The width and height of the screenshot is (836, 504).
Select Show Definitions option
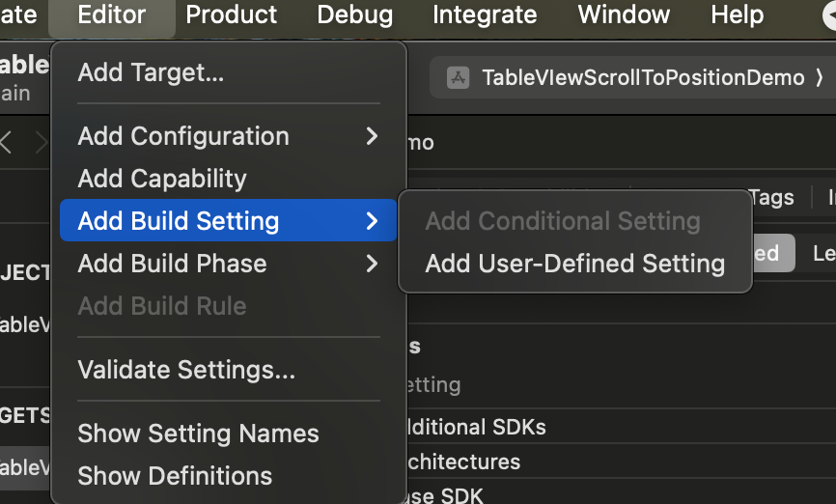tap(175, 476)
